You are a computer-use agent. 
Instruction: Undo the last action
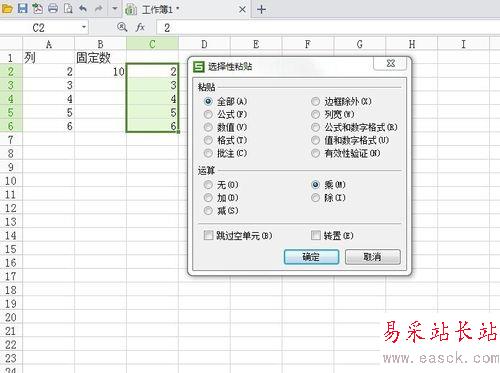pyautogui.click(x=83, y=8)
